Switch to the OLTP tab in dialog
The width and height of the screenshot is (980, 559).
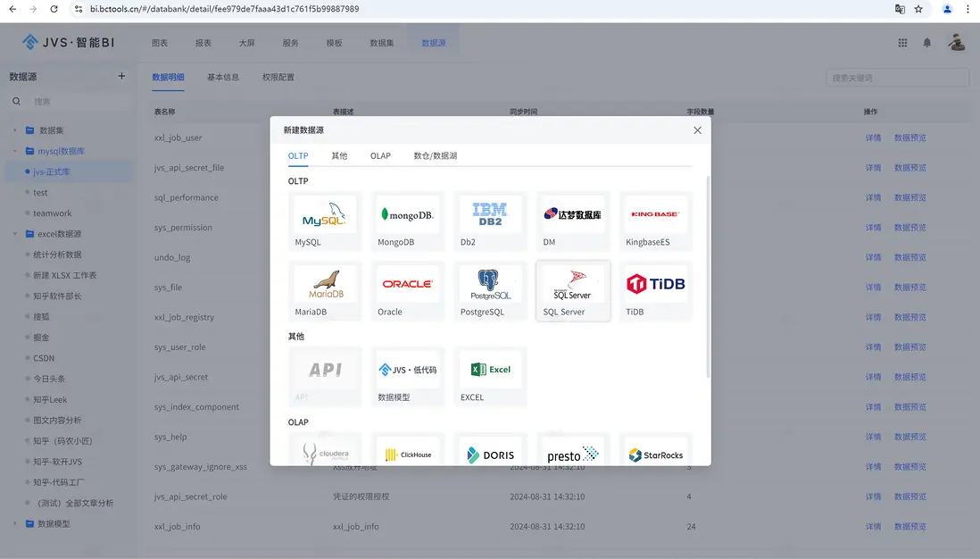(298, 155)
